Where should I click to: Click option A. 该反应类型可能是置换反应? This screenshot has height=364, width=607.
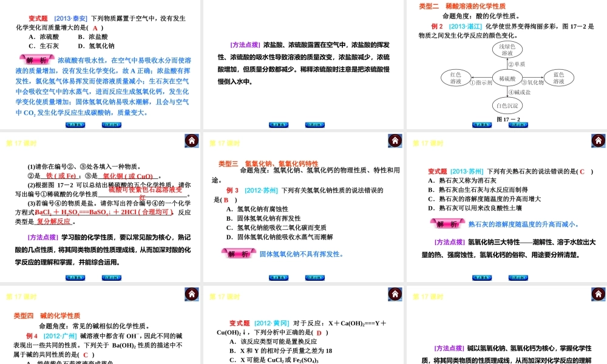point(273,342)
